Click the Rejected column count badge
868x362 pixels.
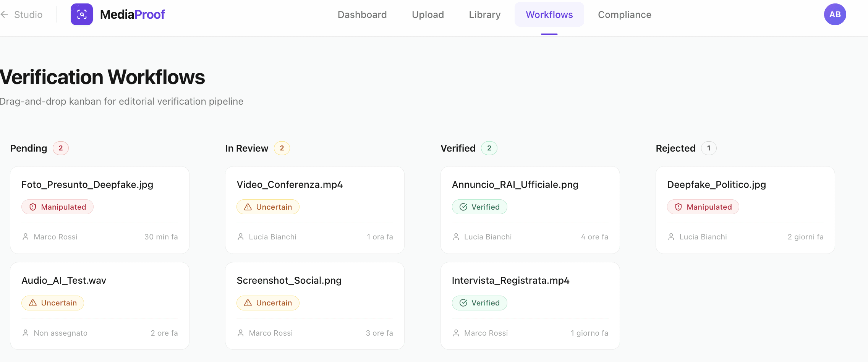click(x=709, y=148)
